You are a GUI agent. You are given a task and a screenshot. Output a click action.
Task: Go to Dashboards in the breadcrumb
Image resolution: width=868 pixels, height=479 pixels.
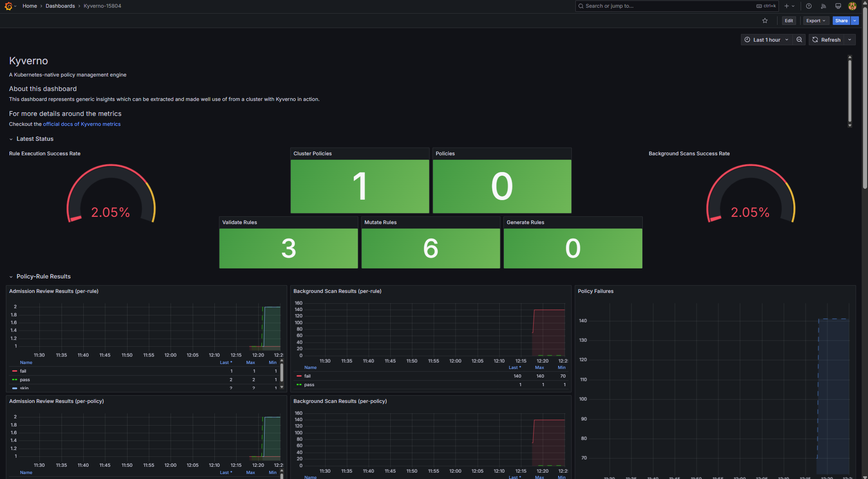click(x=60, y=6)
